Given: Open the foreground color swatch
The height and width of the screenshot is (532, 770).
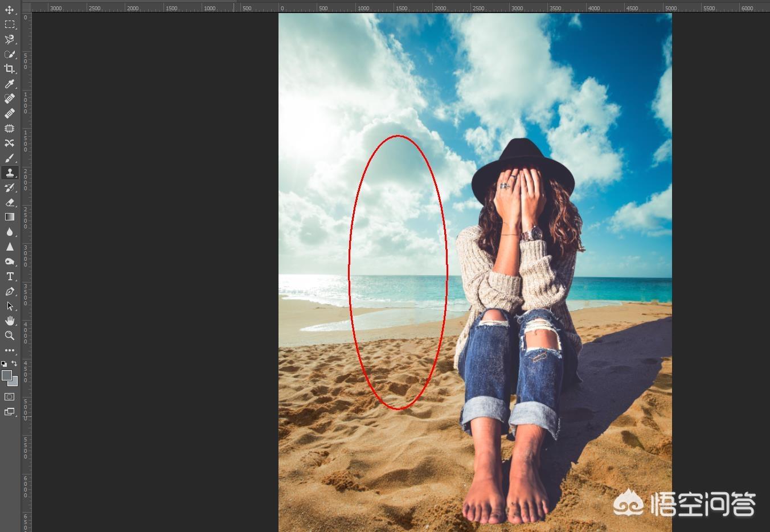Looking at the screenshot, I should pyautogui.click(x=7, y=375).
